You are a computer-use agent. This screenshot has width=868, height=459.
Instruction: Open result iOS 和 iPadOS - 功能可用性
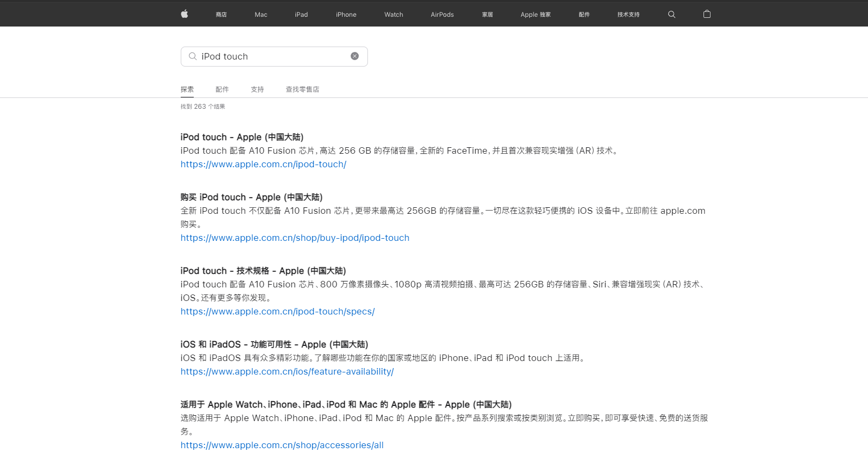pos(274,344)
